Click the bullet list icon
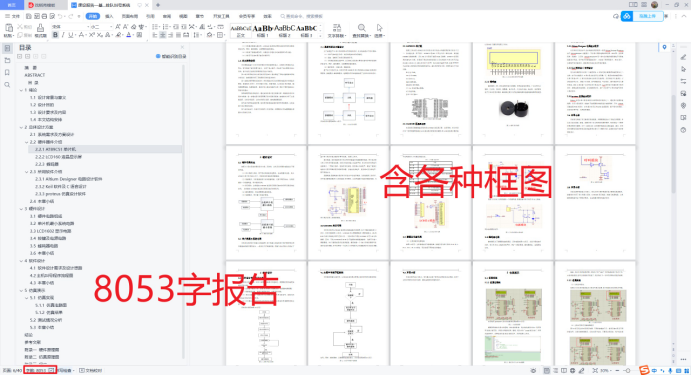The image size is (692, 376). tap(156, 27)
